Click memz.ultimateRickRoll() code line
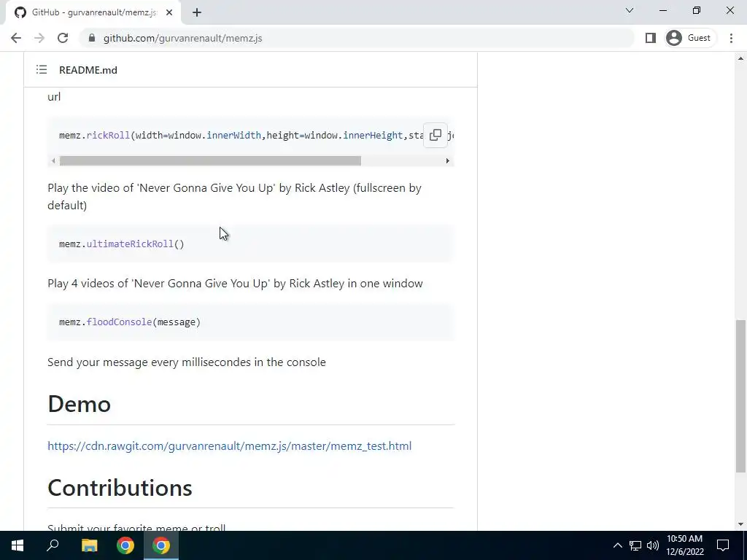The width and height of the screenshot is (747, 560). pos(122,244)
